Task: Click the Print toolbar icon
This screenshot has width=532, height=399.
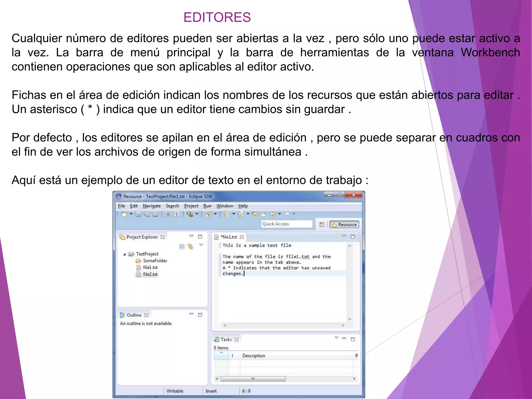Action: 155,214
